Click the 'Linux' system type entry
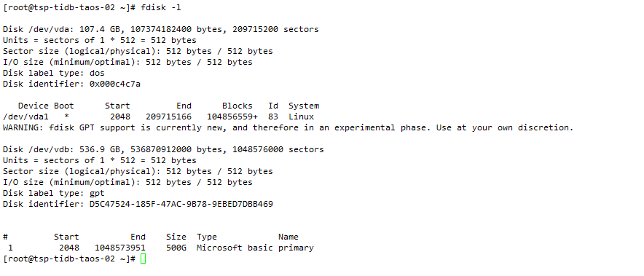This screenshot has width=644, height=276. click(301, 117)
